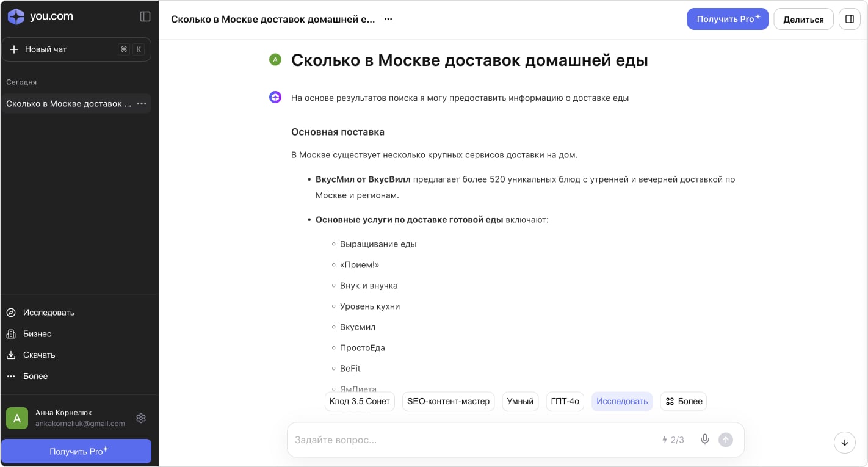Open the chat title options via three dots
Viewport: 868px width, 467px height.
(388, 19)
